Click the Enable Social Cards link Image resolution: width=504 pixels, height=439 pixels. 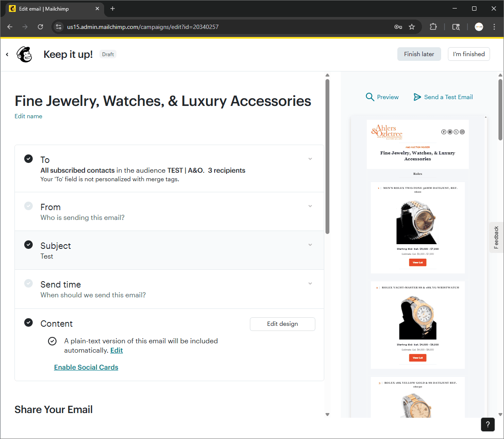[86, 367]
